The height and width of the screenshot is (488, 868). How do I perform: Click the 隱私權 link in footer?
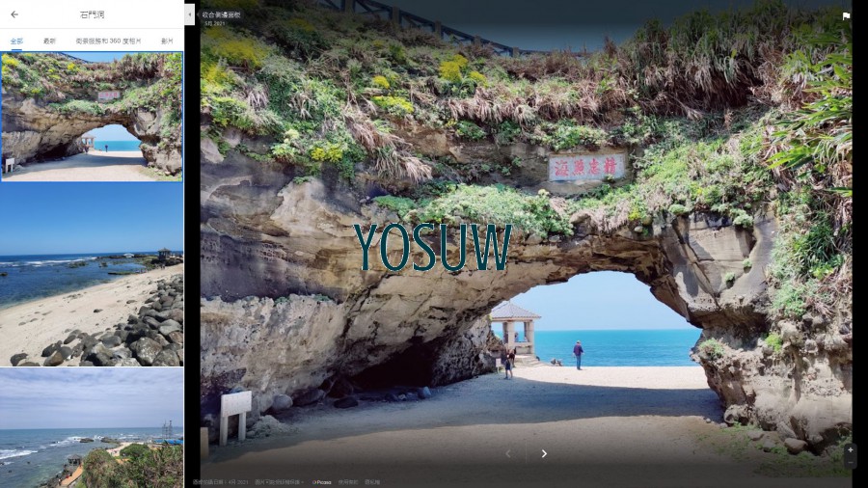click(x=372, y=481)
